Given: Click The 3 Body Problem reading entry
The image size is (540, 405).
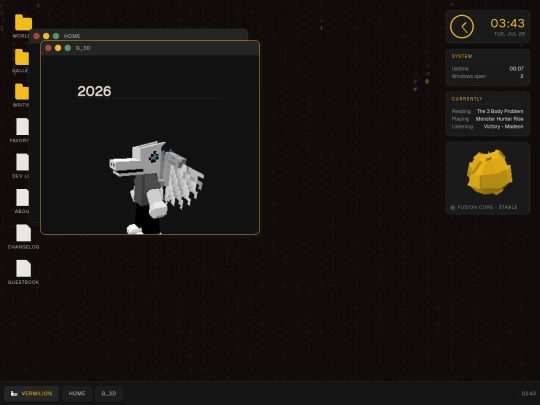Looking at the screenshot, I should point(500,111).
